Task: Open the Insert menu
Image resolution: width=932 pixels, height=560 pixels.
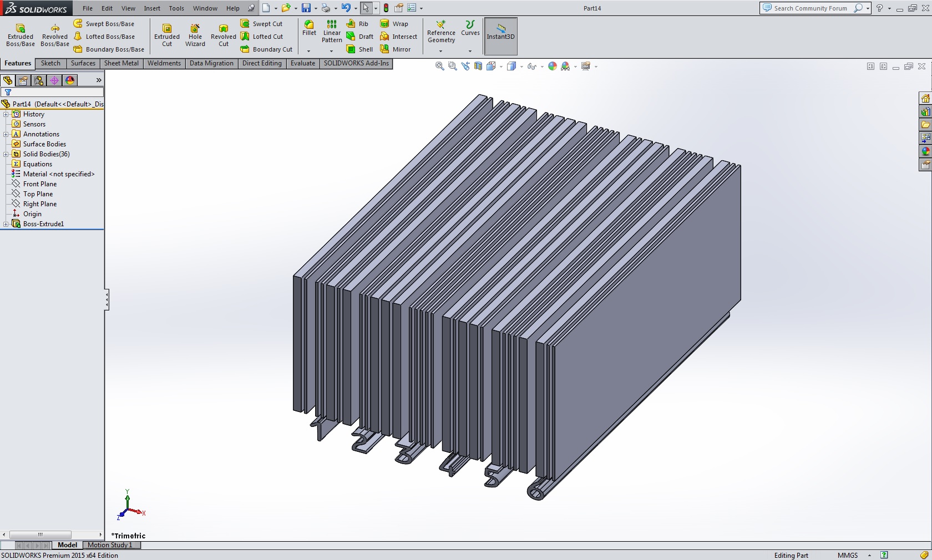Action: click(x=152, y=8)
